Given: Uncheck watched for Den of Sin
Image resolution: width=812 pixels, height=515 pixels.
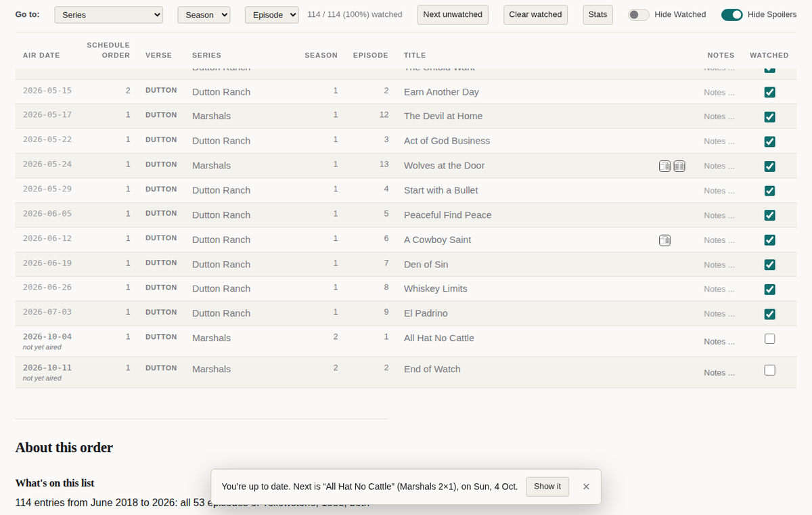Looking at the screenshot, I should tap(769, 265).
